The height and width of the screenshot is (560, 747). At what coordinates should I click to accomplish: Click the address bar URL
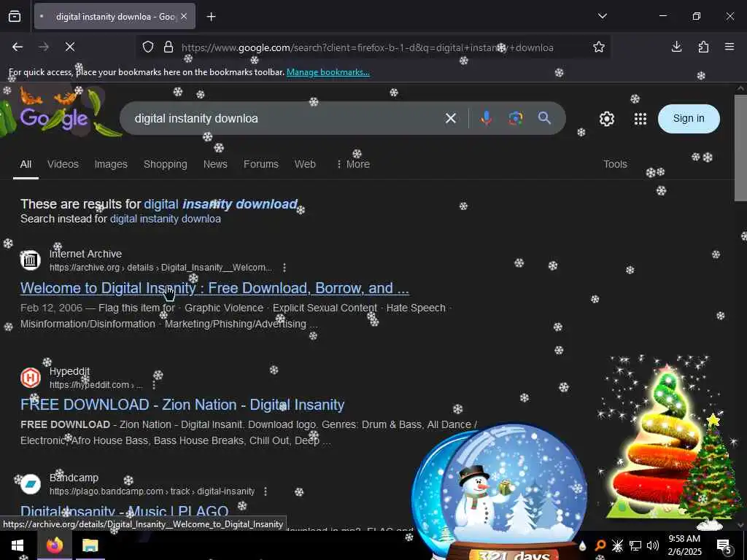pos(367,47)
